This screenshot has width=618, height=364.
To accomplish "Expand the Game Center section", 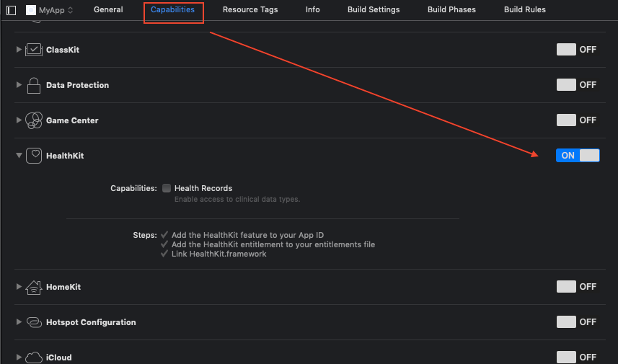I will 19,120.
